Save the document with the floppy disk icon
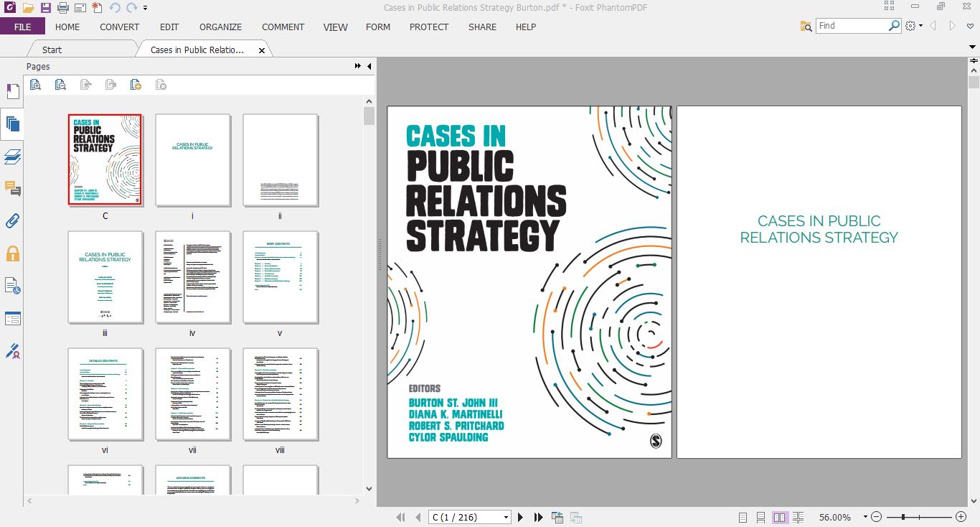This screenshot has height=527, width=980. (x=45, y=8)
